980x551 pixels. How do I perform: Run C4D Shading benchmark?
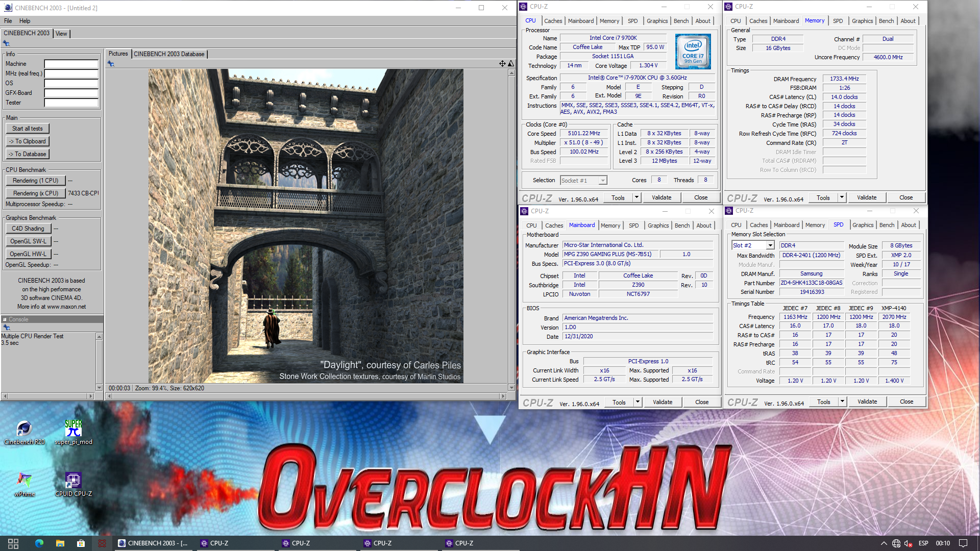[x=28, y=229]
